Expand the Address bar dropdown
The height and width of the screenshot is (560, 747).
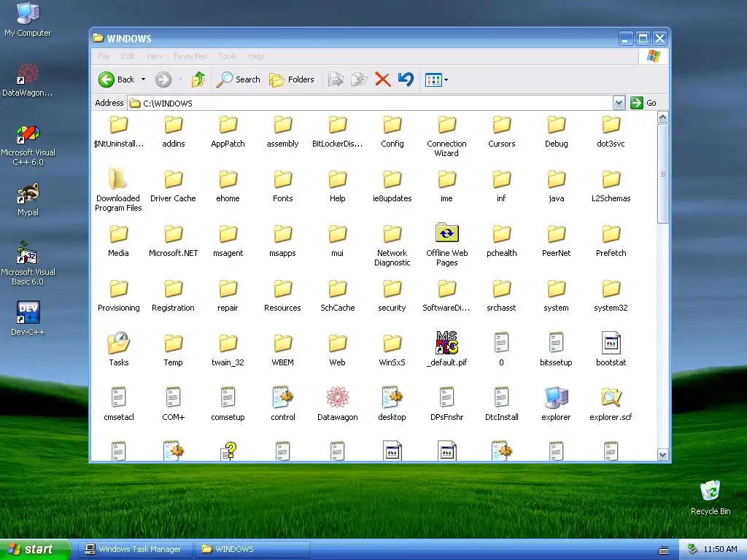(x=619, y=103)
